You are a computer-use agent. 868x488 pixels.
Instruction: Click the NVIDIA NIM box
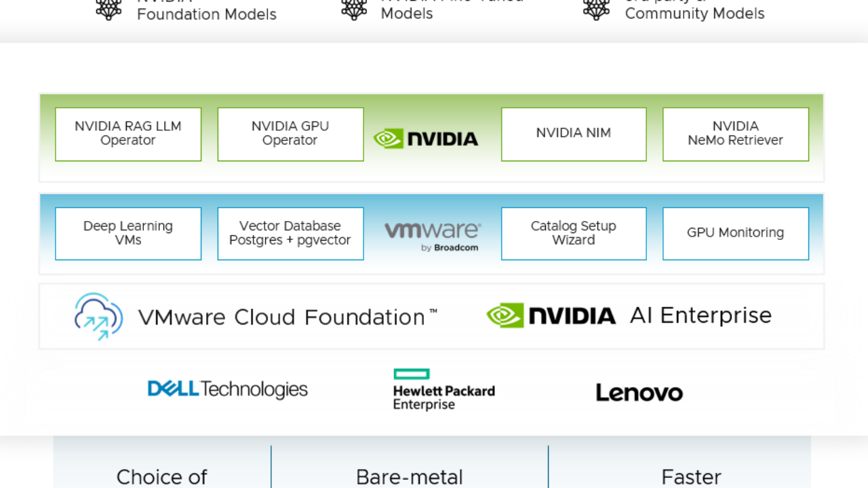(574, 134)
